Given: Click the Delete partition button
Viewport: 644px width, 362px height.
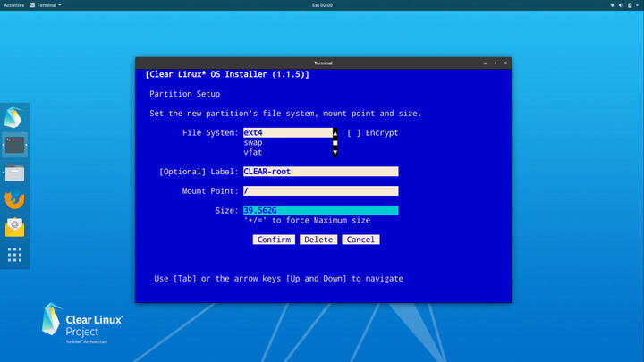Looking at the screenshot, I should (x=318, y=240).
